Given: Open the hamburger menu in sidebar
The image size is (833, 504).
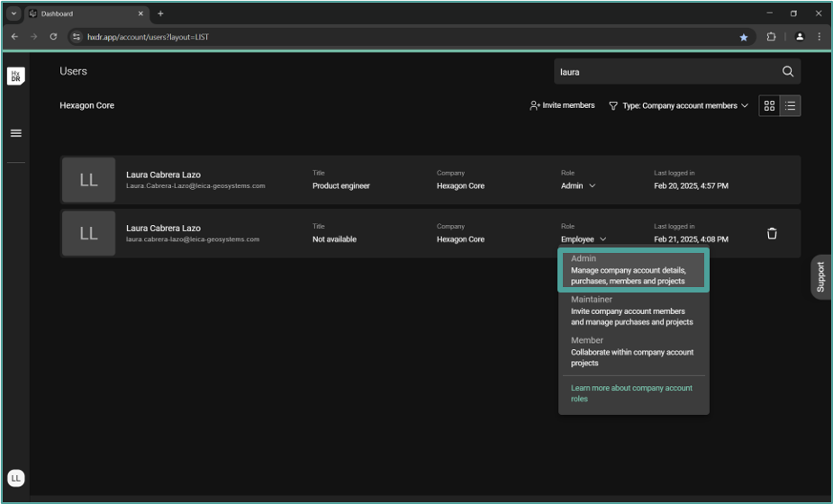Looking at the screenshot, I should pos(15,133).
